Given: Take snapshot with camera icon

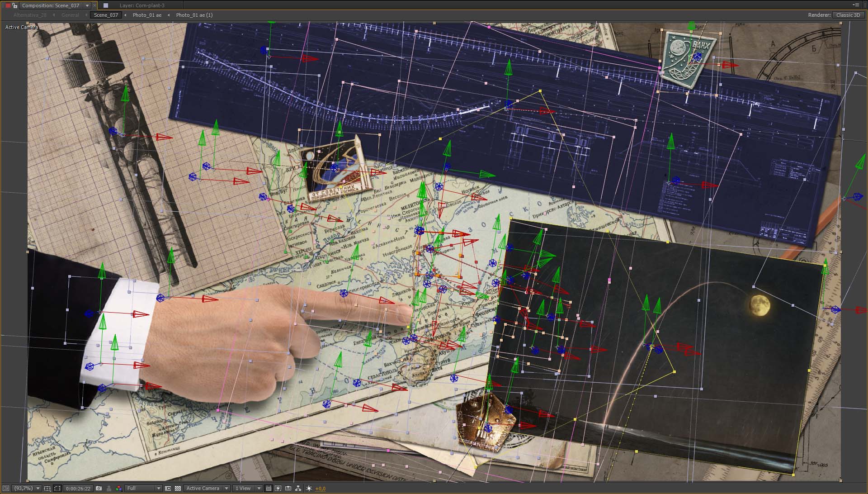Looking at the screenshot, I should point(99,488).
